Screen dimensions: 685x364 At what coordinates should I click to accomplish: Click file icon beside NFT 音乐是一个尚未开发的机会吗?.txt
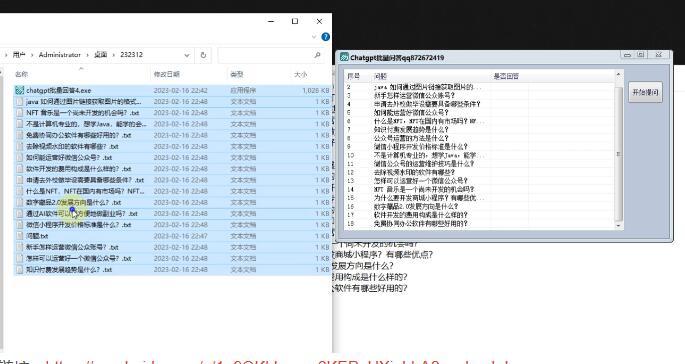[19, 113]
